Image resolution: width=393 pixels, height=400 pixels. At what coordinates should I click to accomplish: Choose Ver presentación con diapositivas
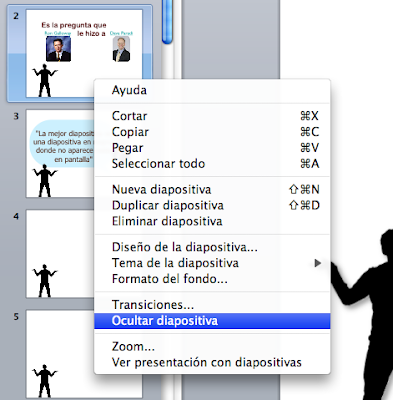click(x=212, y=362)
